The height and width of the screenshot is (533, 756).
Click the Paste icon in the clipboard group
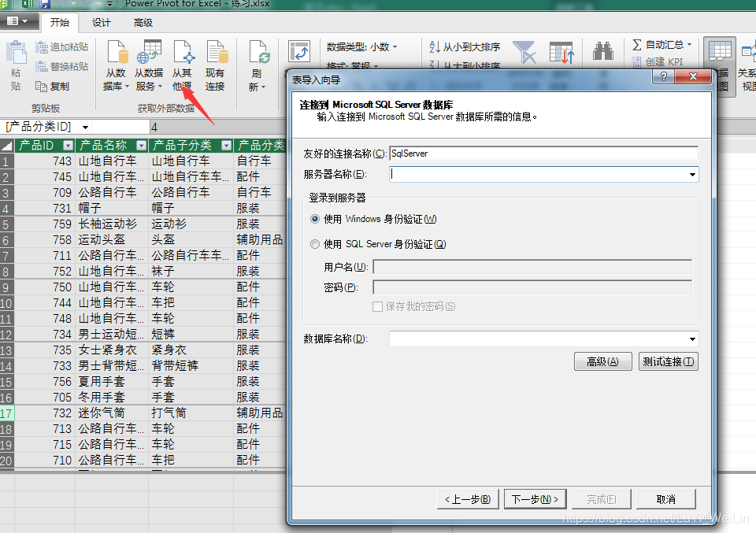point(16,53)
